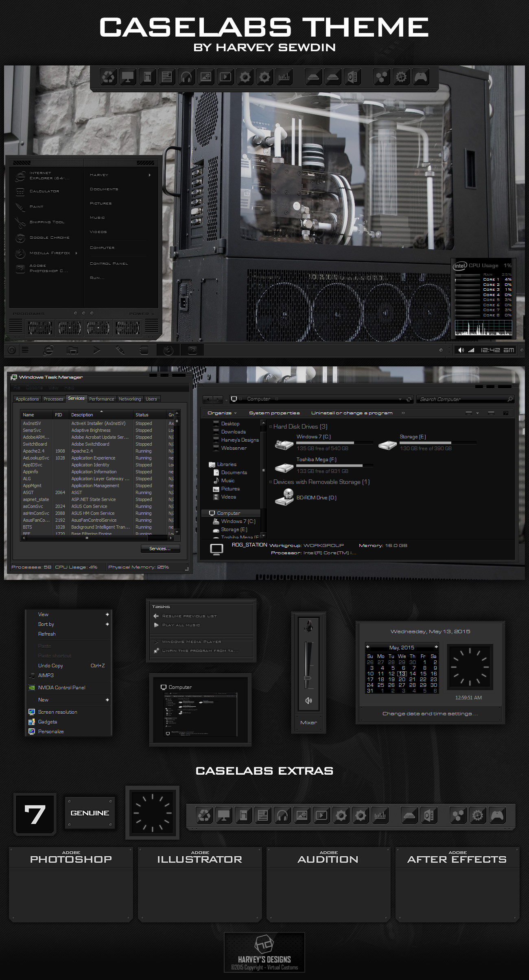Expand the New submenu in the context menu

(107, 700)
